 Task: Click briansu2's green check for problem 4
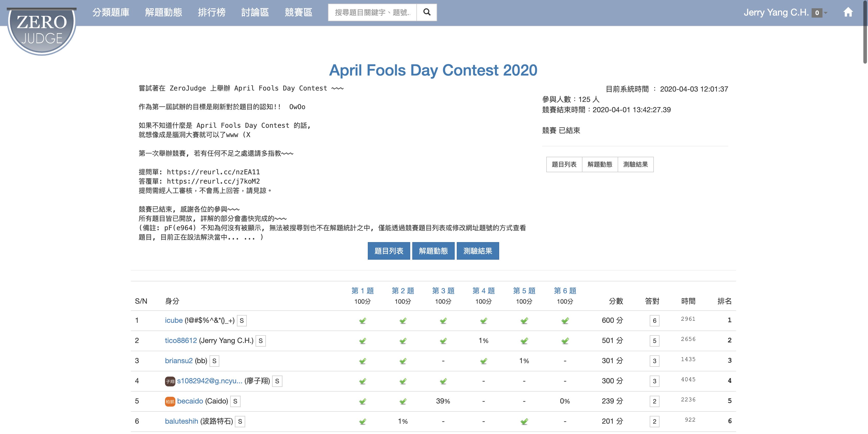[x=484, y=361]
